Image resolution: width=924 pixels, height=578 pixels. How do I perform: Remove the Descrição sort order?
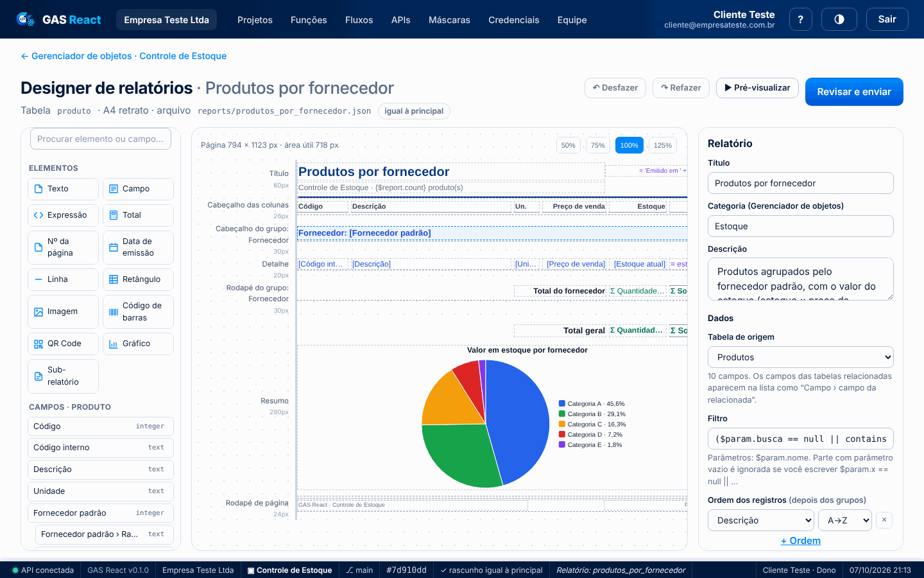(x=884, y=520)
